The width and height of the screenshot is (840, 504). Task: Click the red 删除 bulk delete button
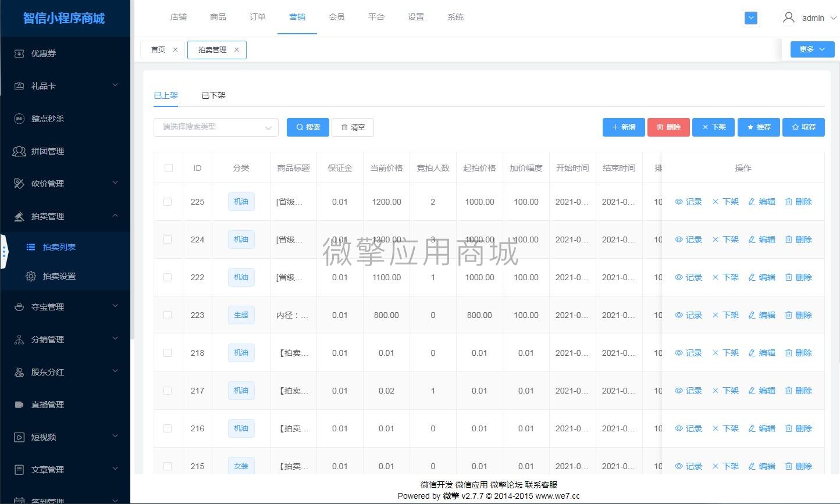tap(668, 127)
